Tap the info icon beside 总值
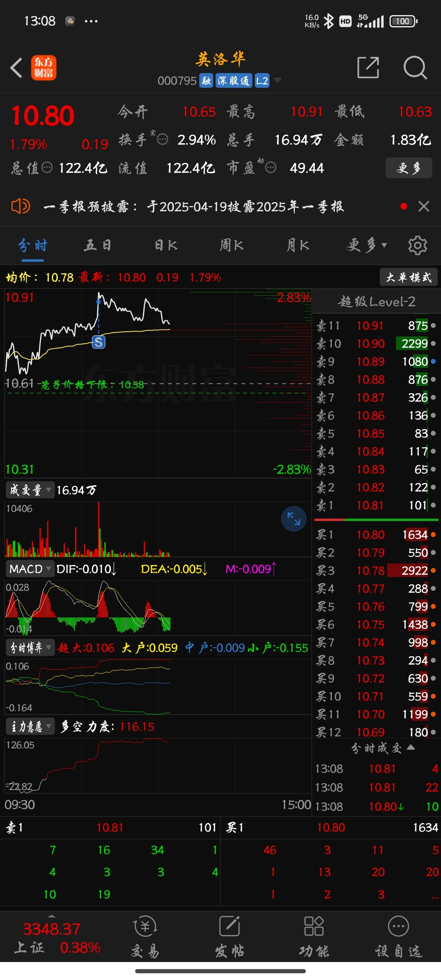 pos(47,167)
